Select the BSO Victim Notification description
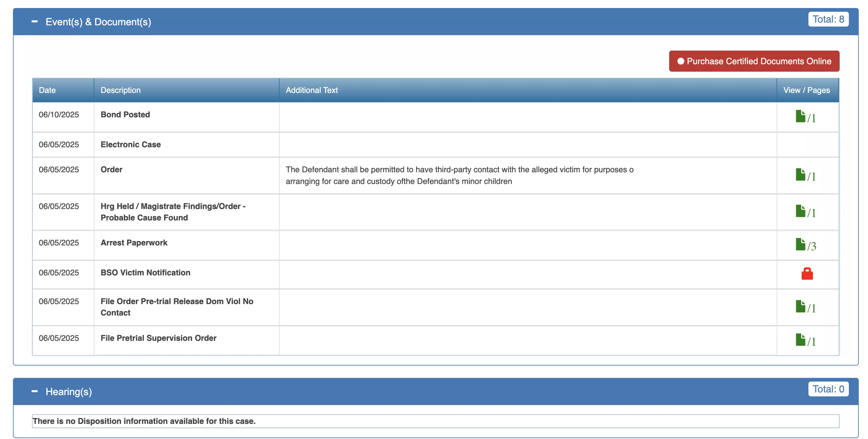 (x=145, y=273)
